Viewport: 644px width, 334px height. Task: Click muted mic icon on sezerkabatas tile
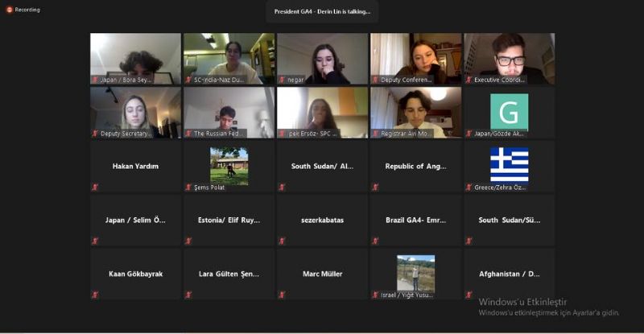(x=282, y=241)
